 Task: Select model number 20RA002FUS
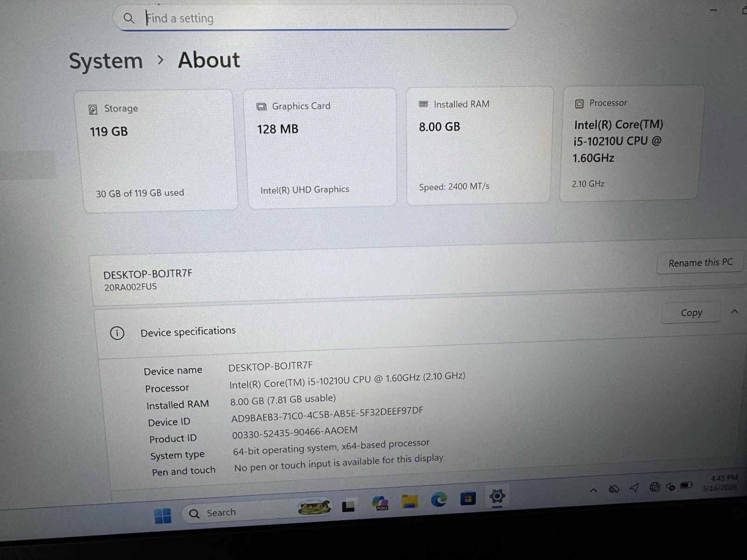point(131,287)
